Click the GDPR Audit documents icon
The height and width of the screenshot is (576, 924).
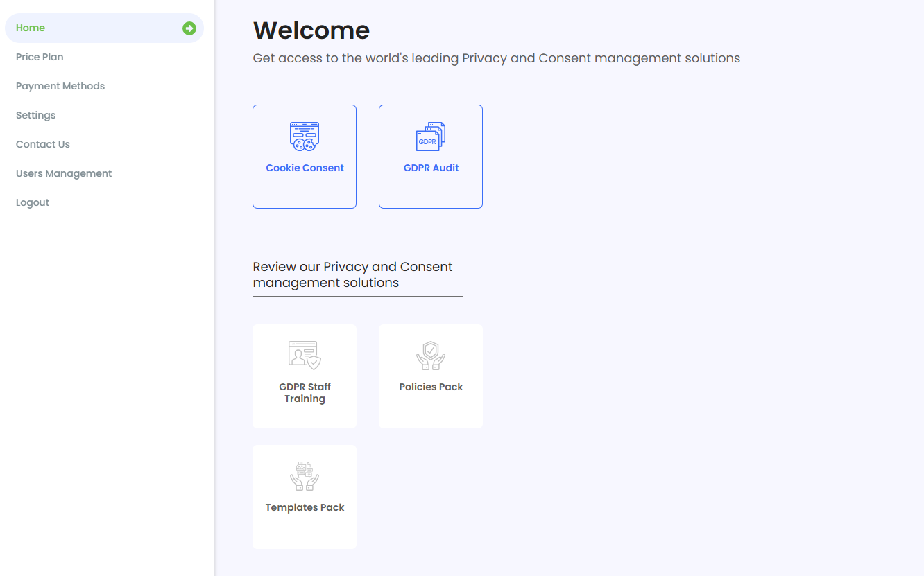coord(431,137)
